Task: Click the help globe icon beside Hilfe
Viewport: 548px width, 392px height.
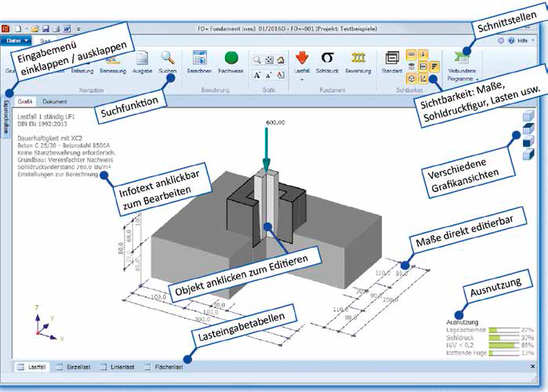Action: (511, 41)
